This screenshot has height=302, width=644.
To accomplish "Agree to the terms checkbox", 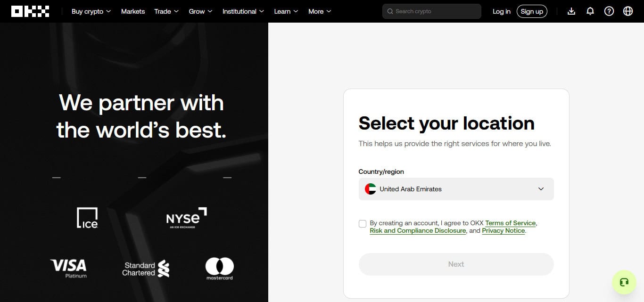I will 363,224.
